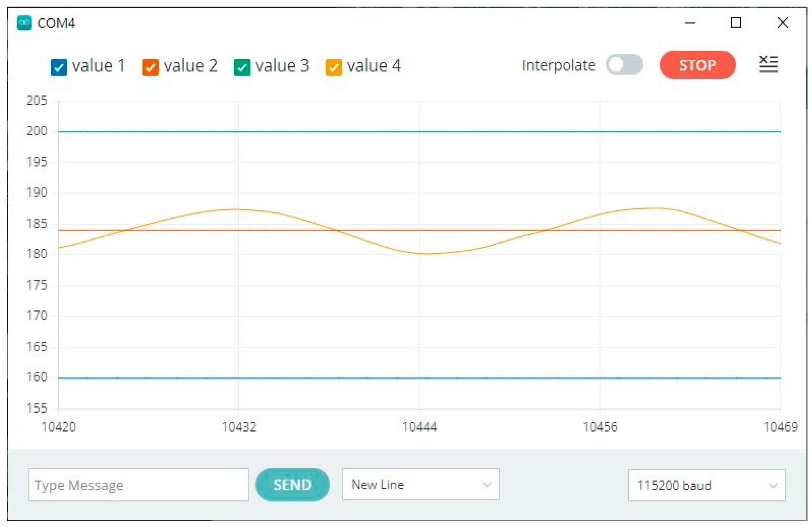Click the Arduino logo in the title bar

tap(24, 23)
